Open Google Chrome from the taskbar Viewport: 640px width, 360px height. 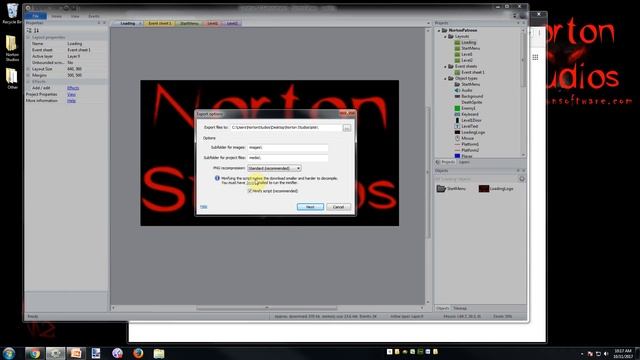pyautogui.click(x=34, y=353)
